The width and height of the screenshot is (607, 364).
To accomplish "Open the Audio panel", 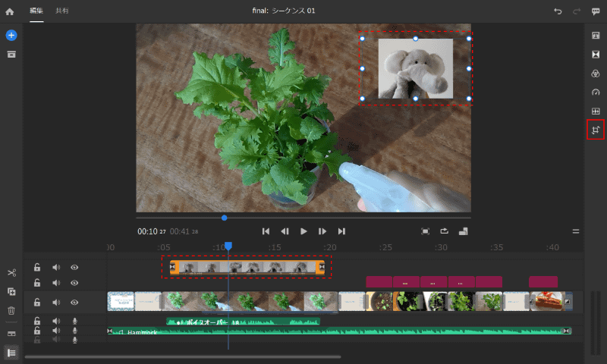I will tap(596, 111).
